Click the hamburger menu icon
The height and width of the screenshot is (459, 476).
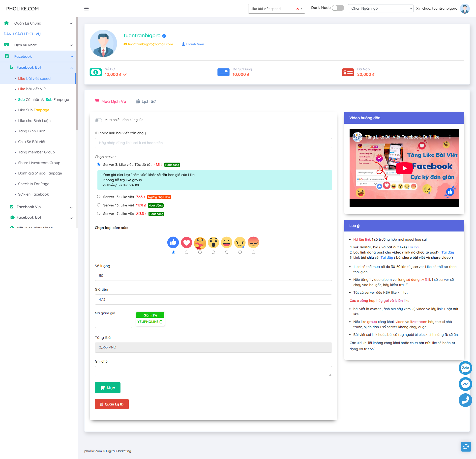(86, 9)
